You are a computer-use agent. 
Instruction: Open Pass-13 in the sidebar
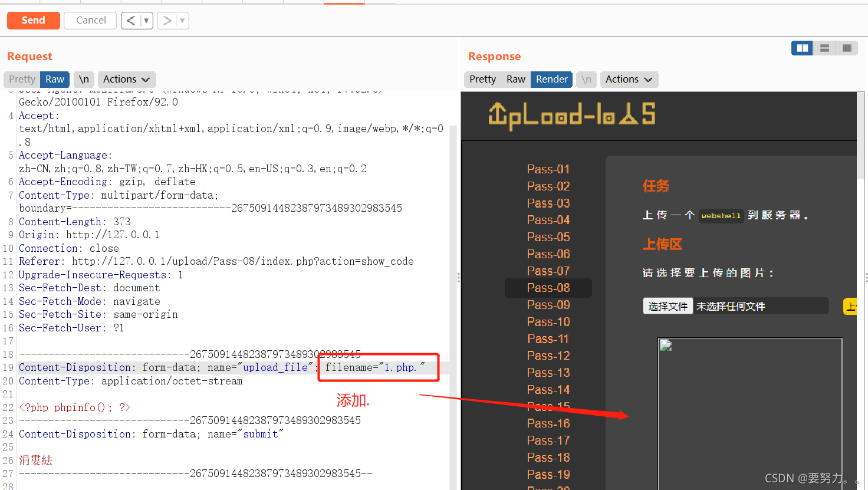tap(548, 373)
